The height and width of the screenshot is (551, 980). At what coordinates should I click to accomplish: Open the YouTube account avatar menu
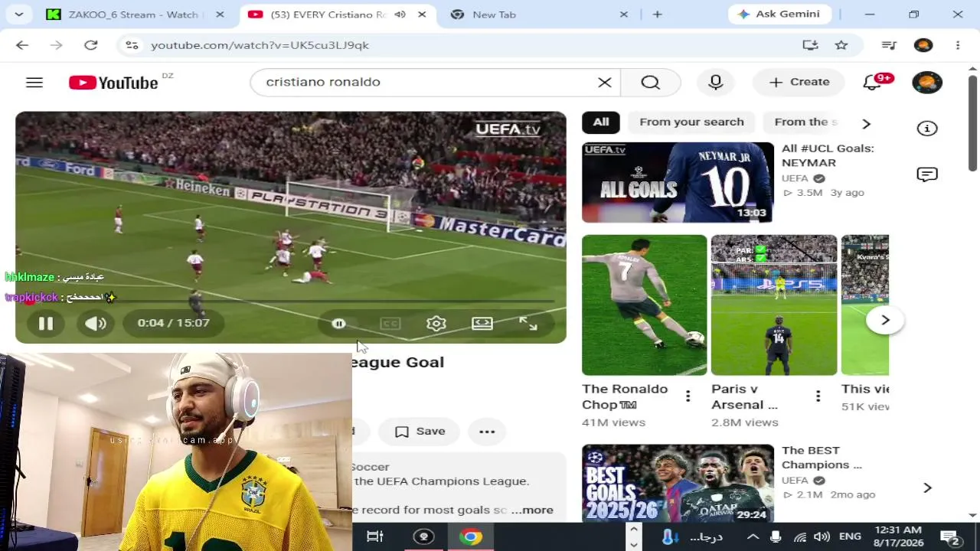point(927,82)
